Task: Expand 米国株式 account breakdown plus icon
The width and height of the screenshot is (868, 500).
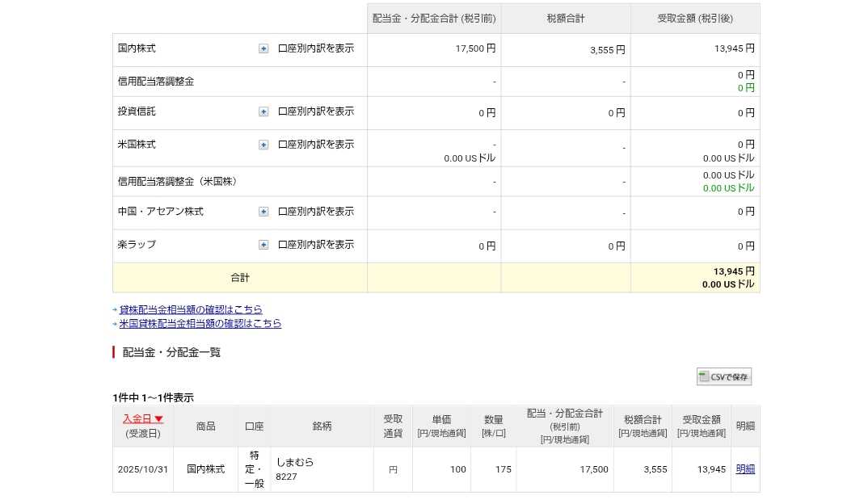Action: point(263,145)
